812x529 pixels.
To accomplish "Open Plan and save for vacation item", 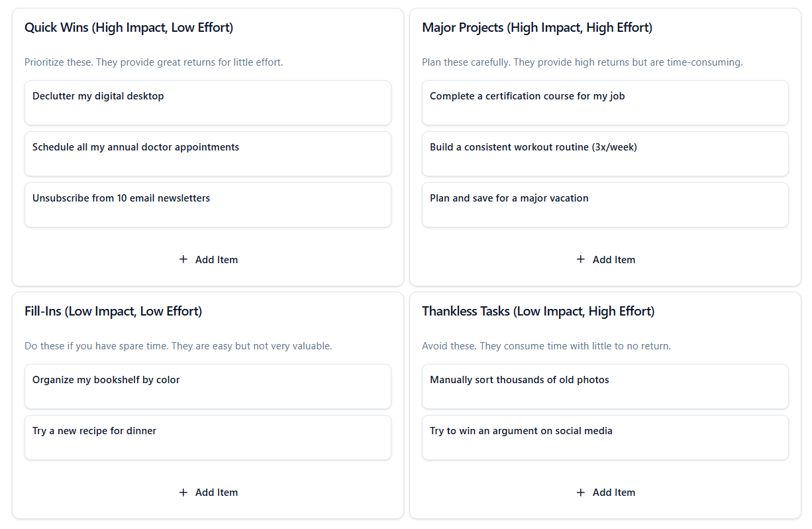I will coord(605,205).
